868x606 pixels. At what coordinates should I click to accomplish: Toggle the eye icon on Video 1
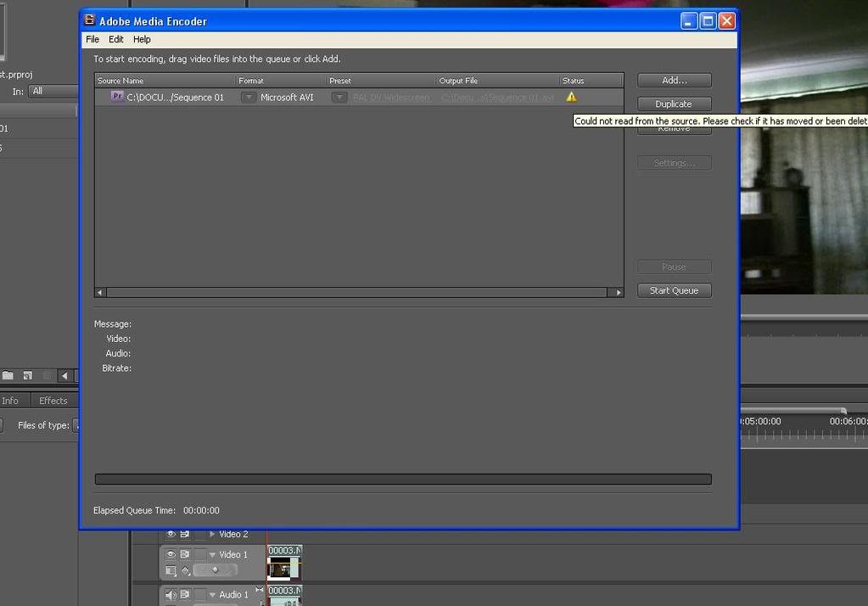coord(171,554)
